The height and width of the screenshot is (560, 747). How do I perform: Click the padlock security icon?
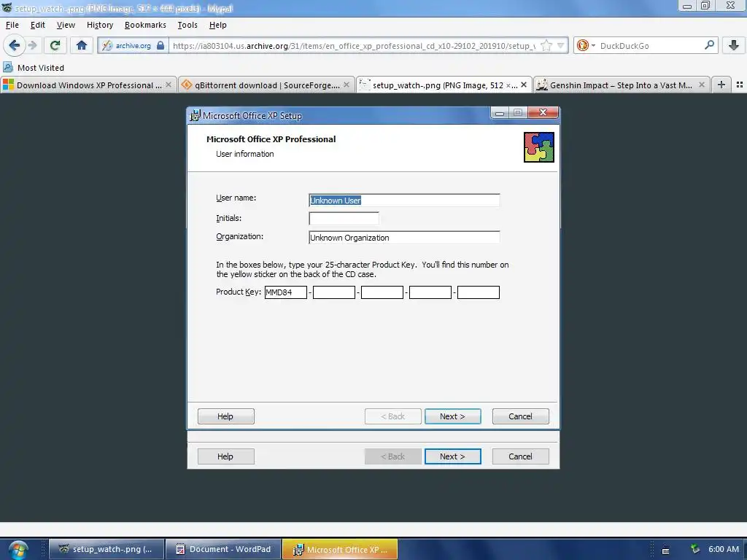pos(160,46)
